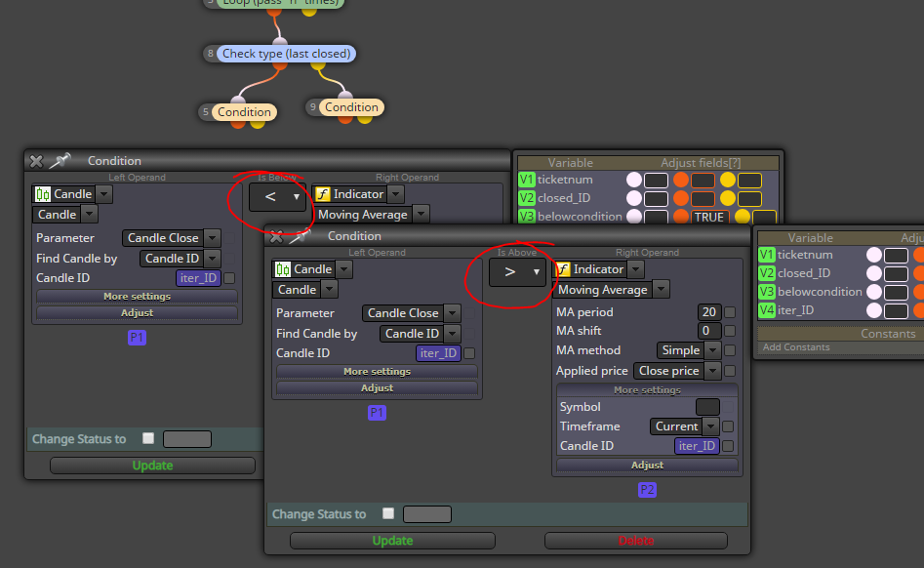
Task: Click Adjust button in back window left operand
Action: click(138, 313)
